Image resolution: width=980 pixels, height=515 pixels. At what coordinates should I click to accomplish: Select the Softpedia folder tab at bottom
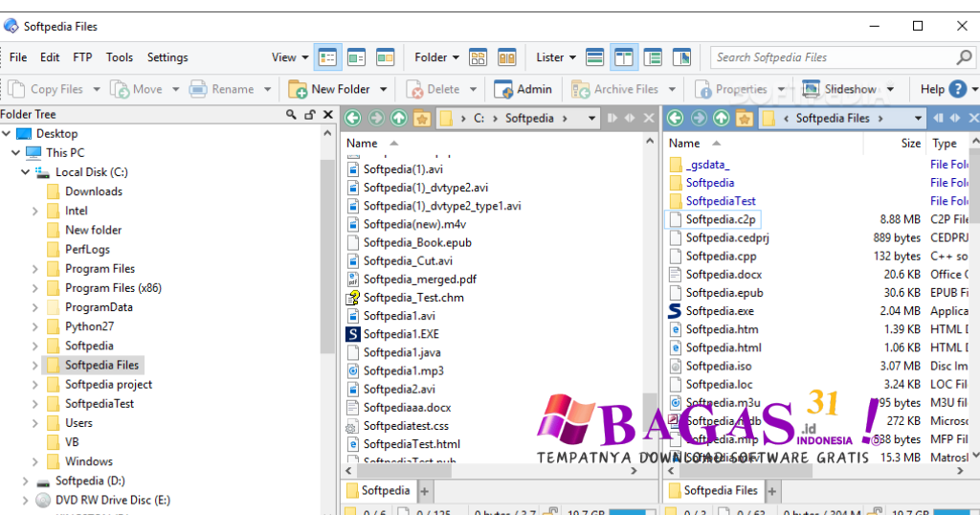[379, 491]
